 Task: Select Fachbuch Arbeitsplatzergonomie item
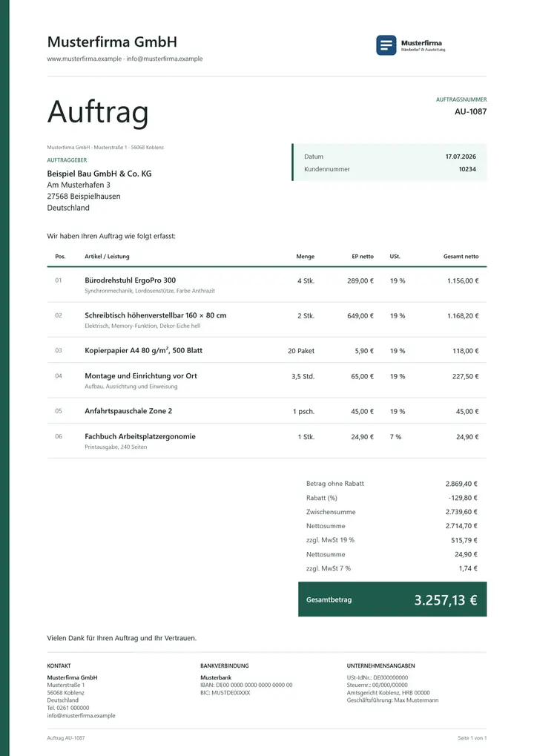(140, 436)
